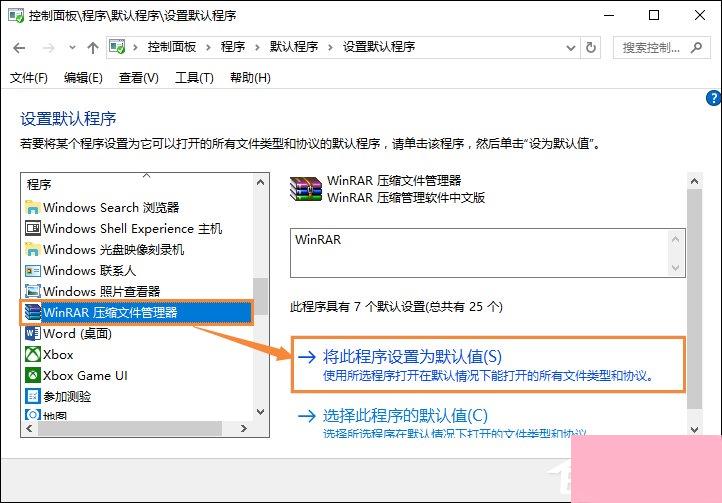
Task: Go up one level with Up arrow
Action: click(93, 47)
